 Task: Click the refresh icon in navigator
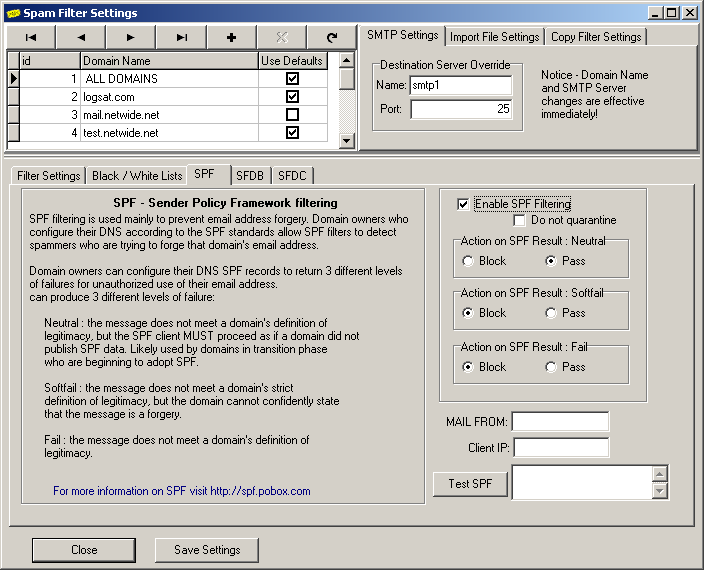pos(332,37)
